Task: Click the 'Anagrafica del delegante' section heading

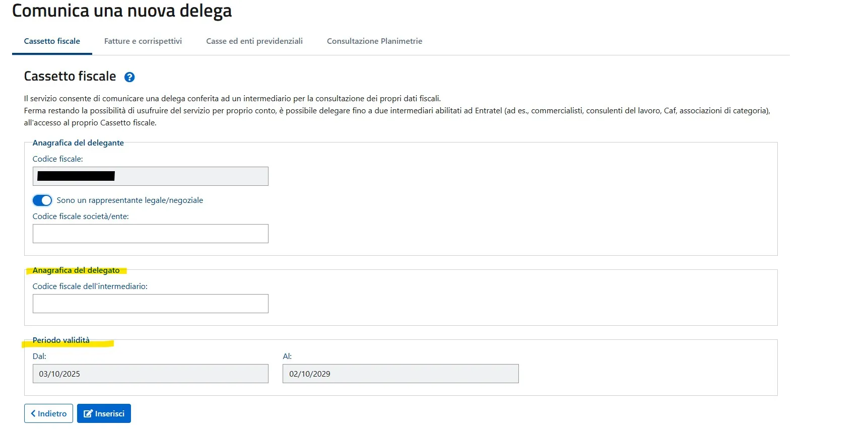Action: (78, 143)
